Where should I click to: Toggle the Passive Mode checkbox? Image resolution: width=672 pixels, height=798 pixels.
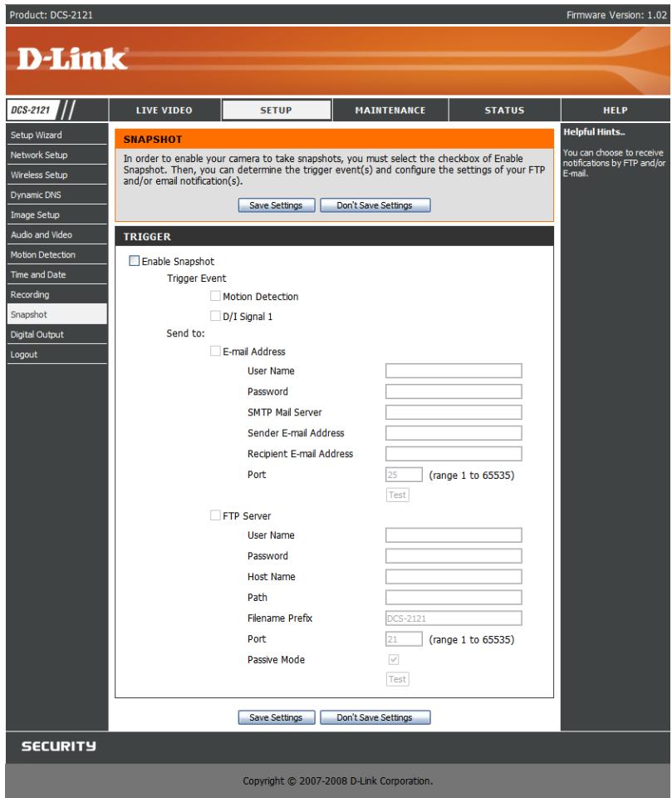pos(393,659)
